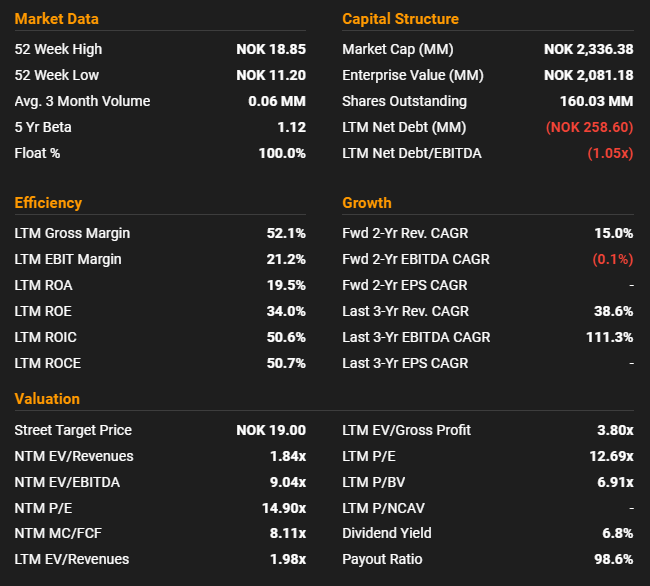The image size is (650, 586).
Task: Open the Capital Structure section heading
Action: (400, 19)
